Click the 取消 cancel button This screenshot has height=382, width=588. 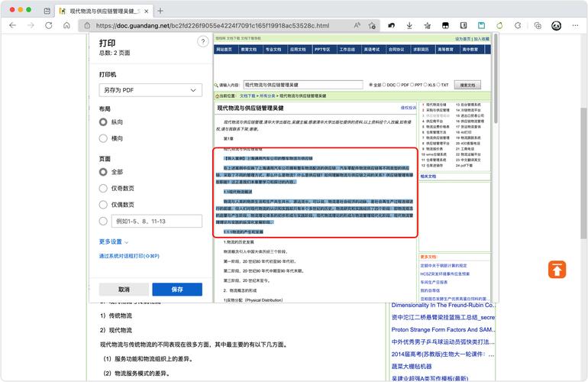[x=124, y=290]
